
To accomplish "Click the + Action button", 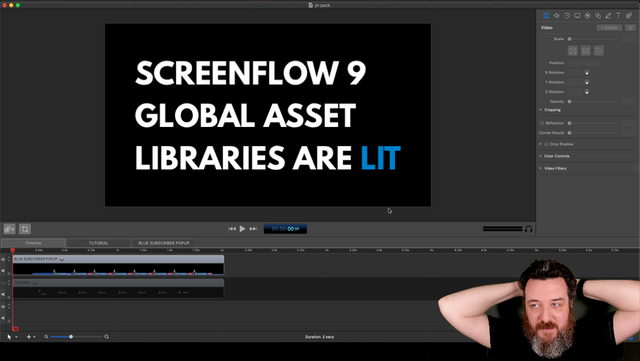I will point(609,28).
